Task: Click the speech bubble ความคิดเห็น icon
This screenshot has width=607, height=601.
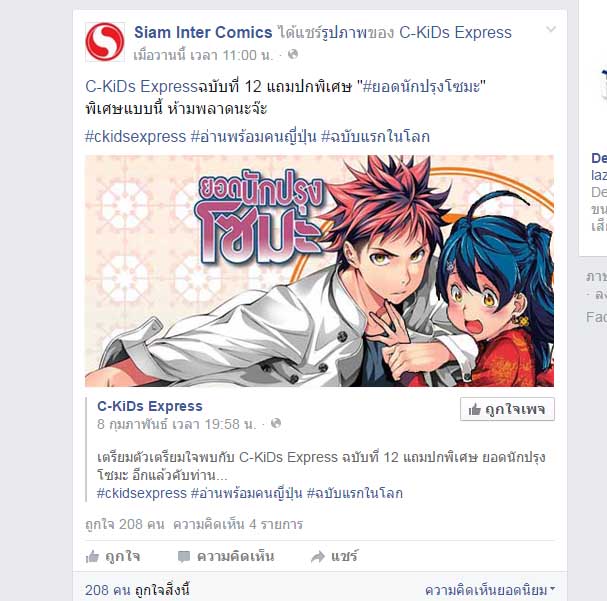Action: pyautogui.click(x=183, y=557)
